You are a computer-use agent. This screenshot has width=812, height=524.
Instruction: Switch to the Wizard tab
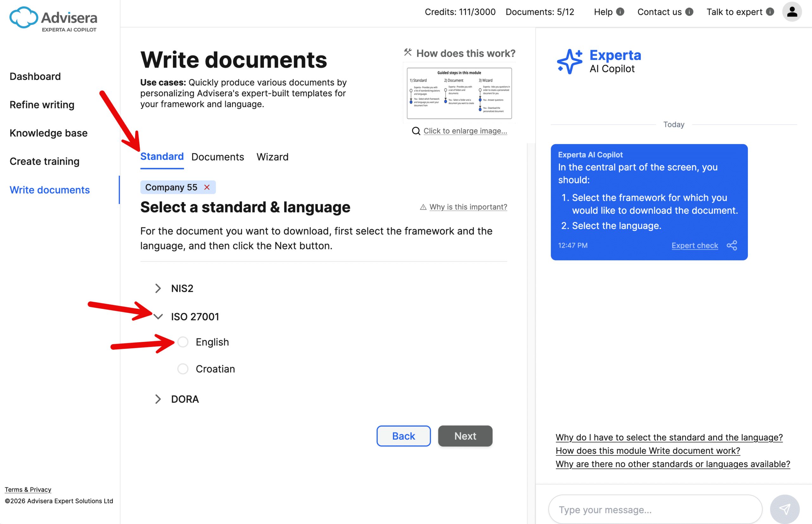click(x=272, y=157)
